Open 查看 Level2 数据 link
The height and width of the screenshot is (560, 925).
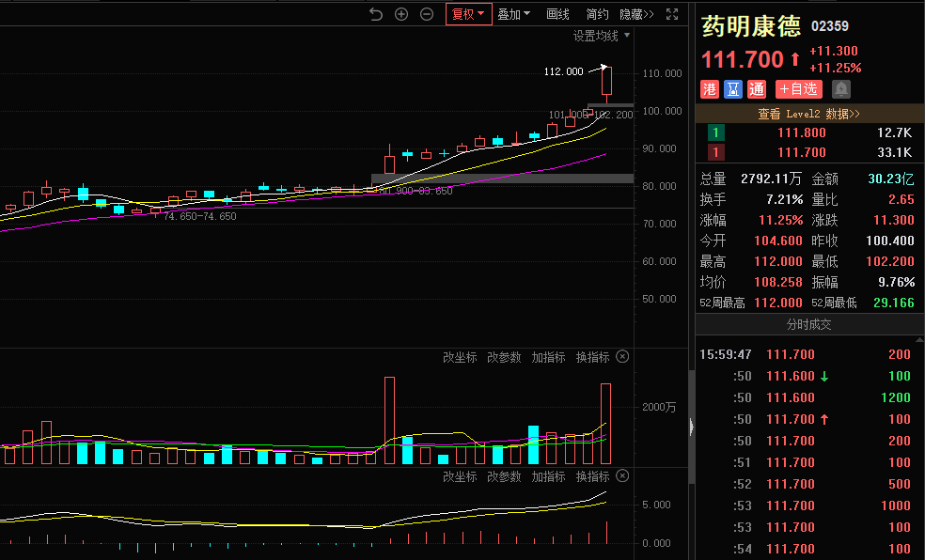click(x=809, y=114)
